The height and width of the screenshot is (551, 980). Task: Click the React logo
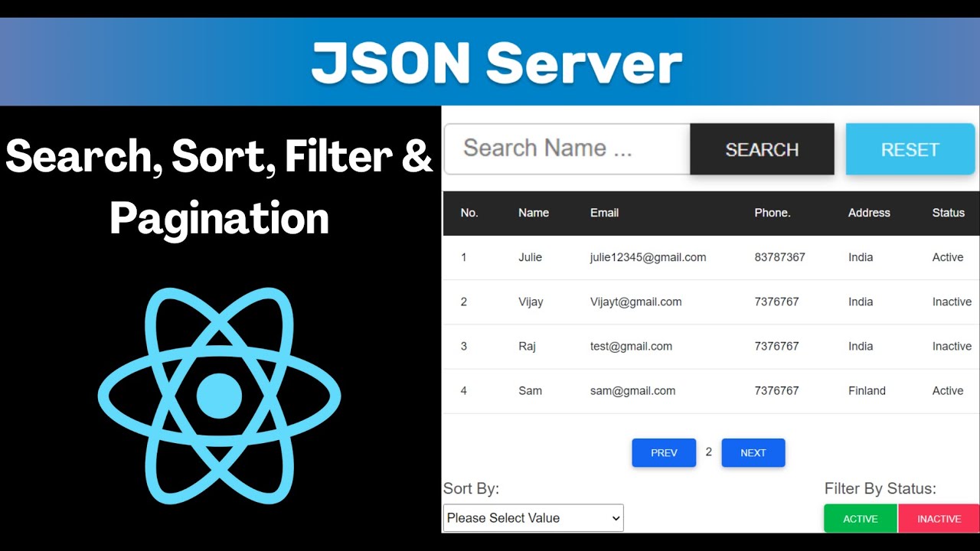pyautogui.click(x=219, y=396)
